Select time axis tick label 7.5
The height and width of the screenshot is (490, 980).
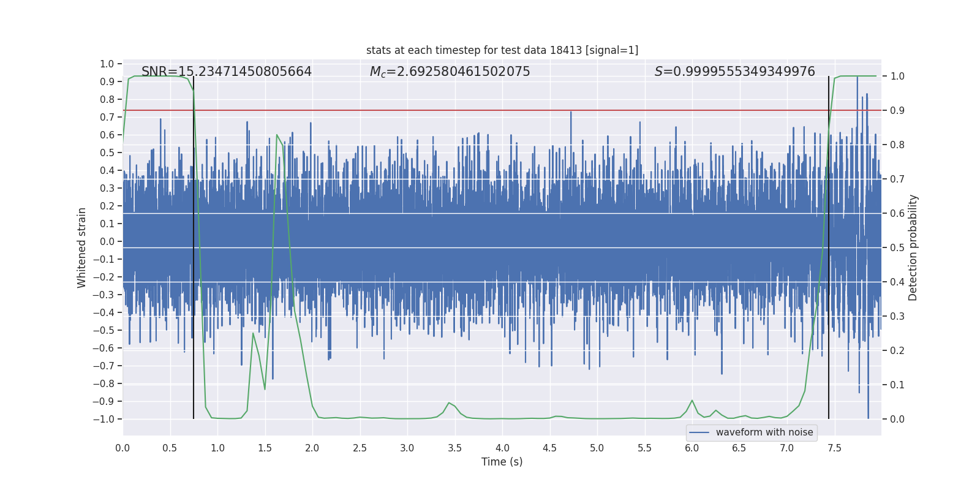pyautogui.click(x=835, y=448)
